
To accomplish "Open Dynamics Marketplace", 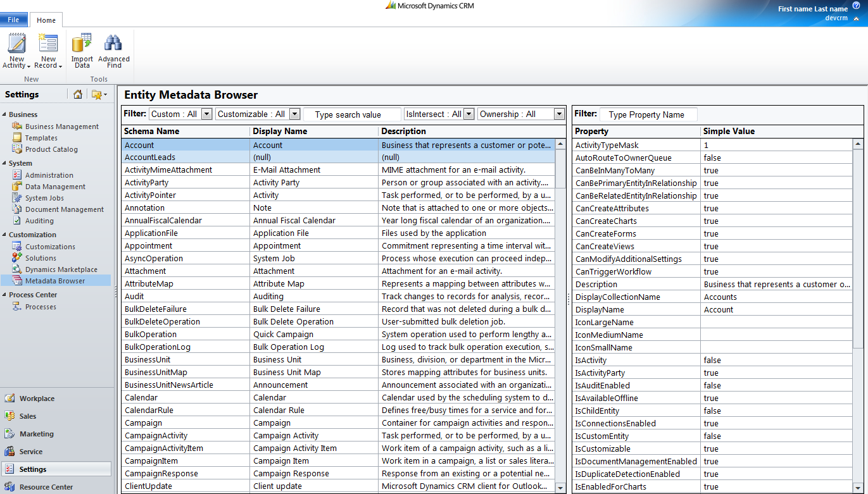I will tap(61, 269).
